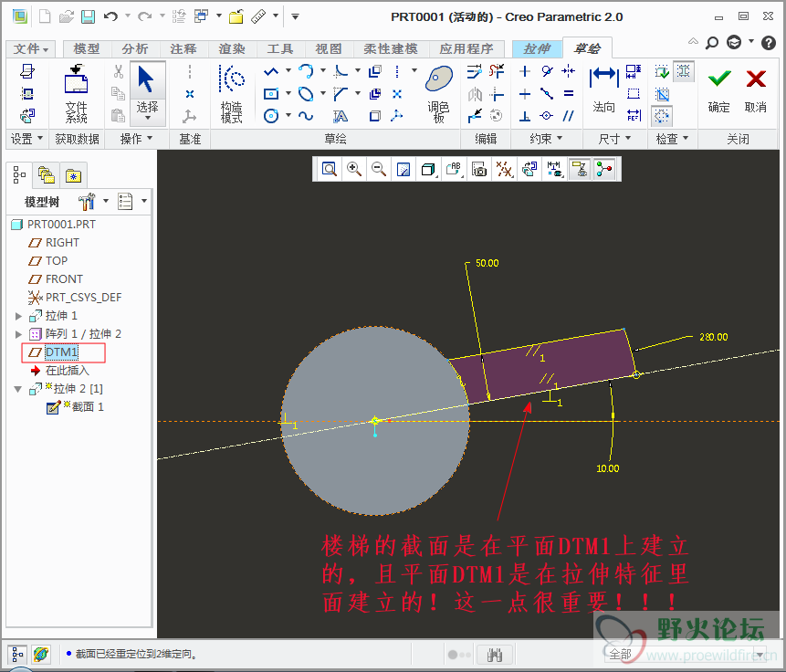Click the help question mark icon
This screenshot has width=786, height=672.
point(768,43)
